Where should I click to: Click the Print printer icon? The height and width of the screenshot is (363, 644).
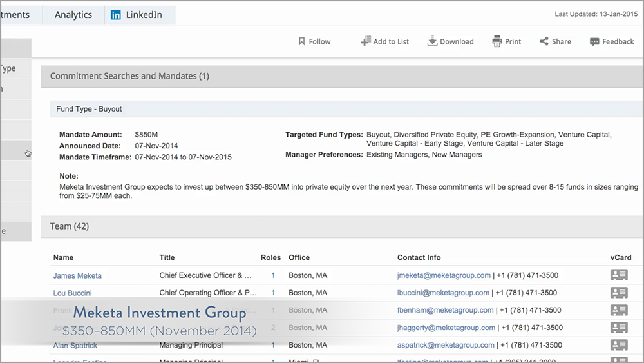click(x=497, y=41)
